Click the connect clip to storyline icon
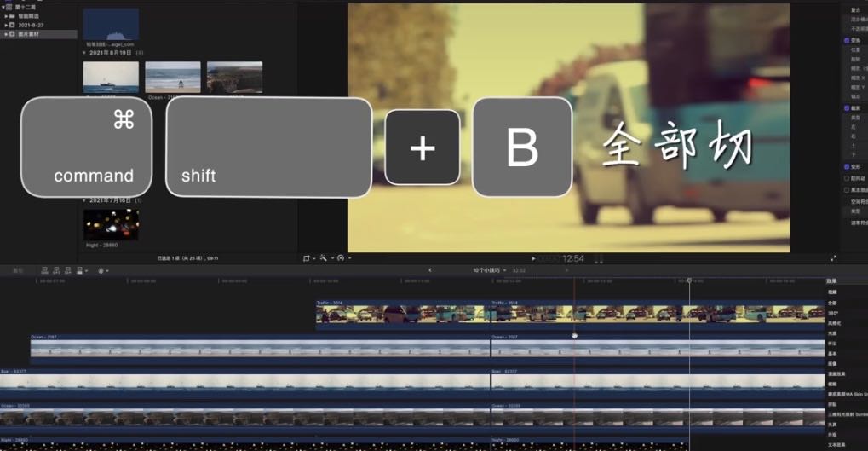Viewport: 868px width, 451px height. tap(45, 270)
